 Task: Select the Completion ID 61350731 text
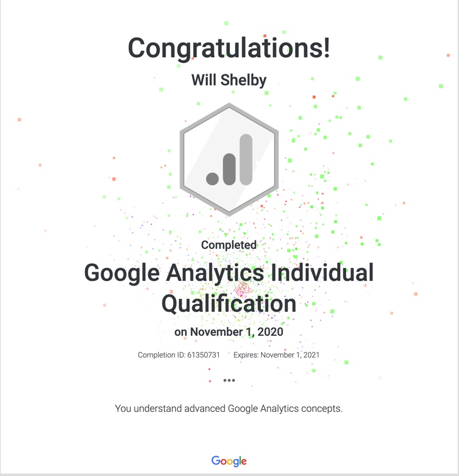179,355
